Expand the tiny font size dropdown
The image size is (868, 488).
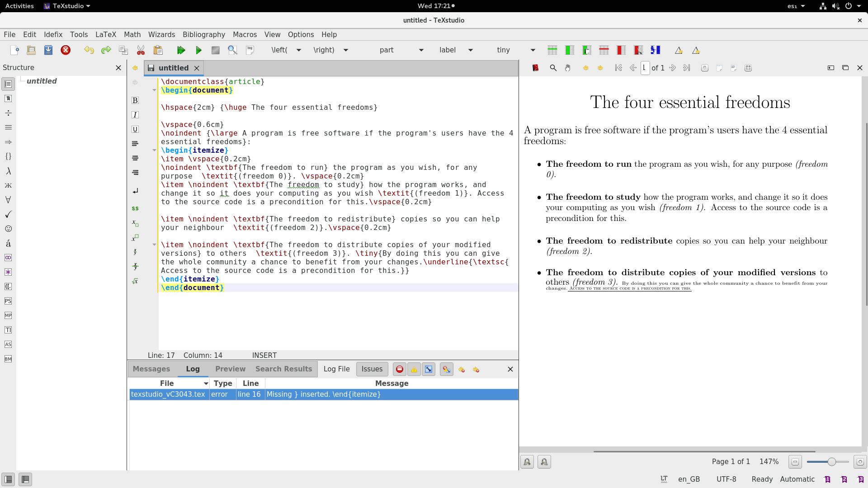pyautogui.click(x=533, y=50)
